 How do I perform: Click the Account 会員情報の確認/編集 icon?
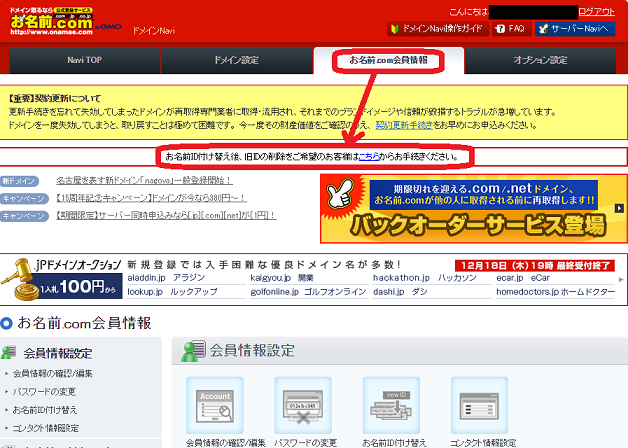coord(215,406)
